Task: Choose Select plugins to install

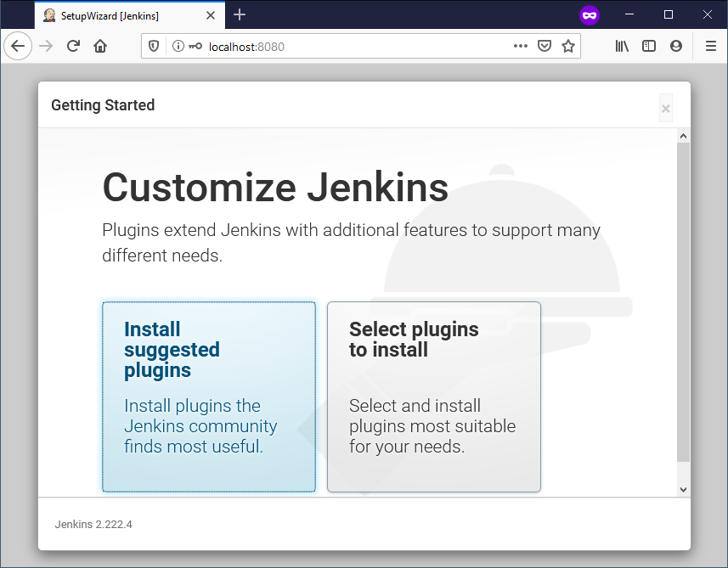Action: 433,396
